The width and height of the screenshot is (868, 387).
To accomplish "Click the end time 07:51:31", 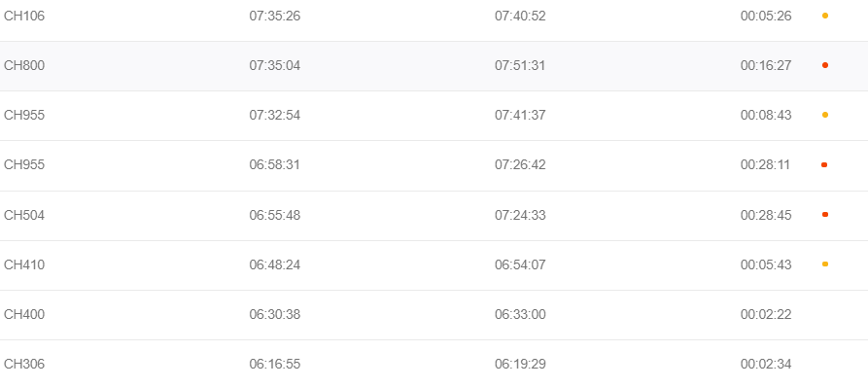I will [x=520, y=66].
